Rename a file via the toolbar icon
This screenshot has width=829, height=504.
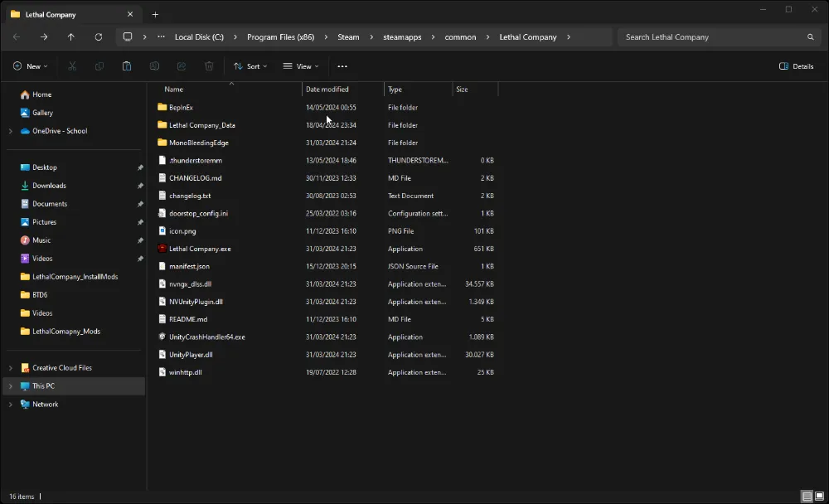tap(155, 66)
